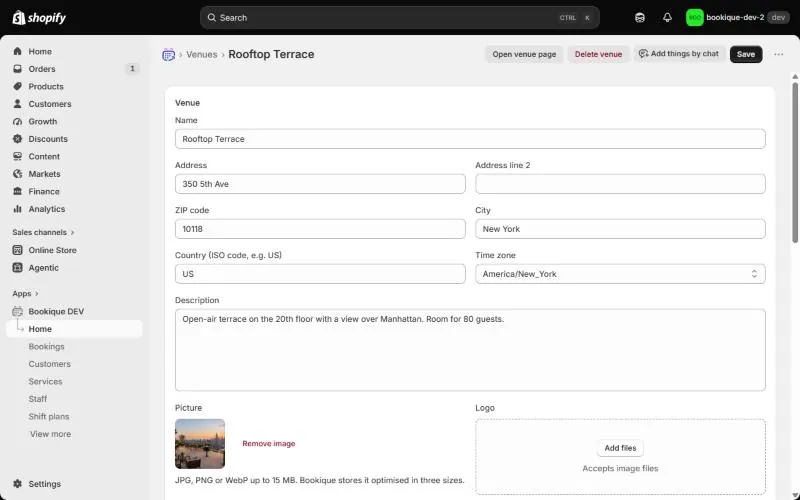Click into the Description text area
The image size is (800, 500).
pyautogui.click(x=470, y=350)
